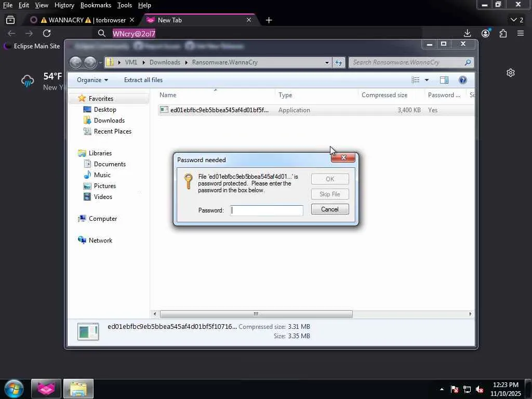Toggle the preview pane icon

[444, 79]
